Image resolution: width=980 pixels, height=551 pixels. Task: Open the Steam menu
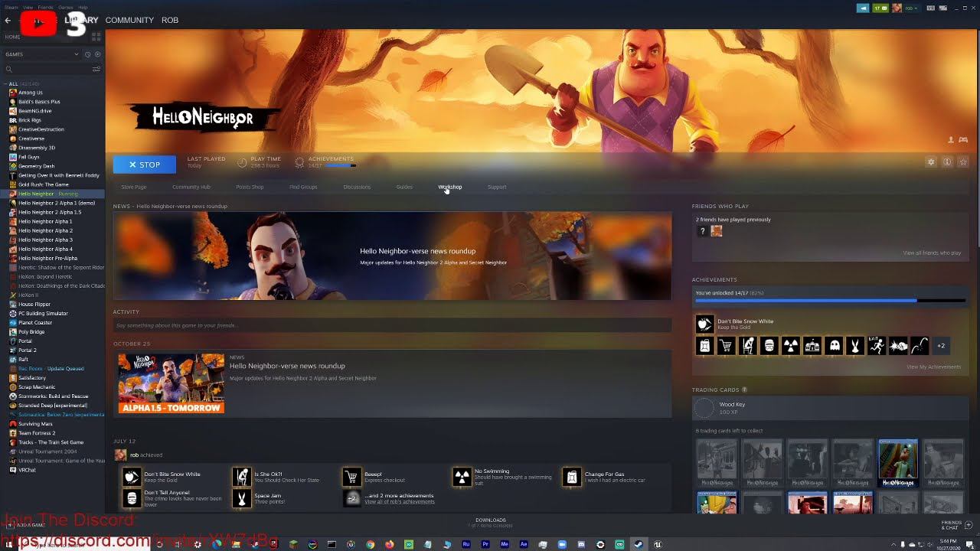(11, 7)
